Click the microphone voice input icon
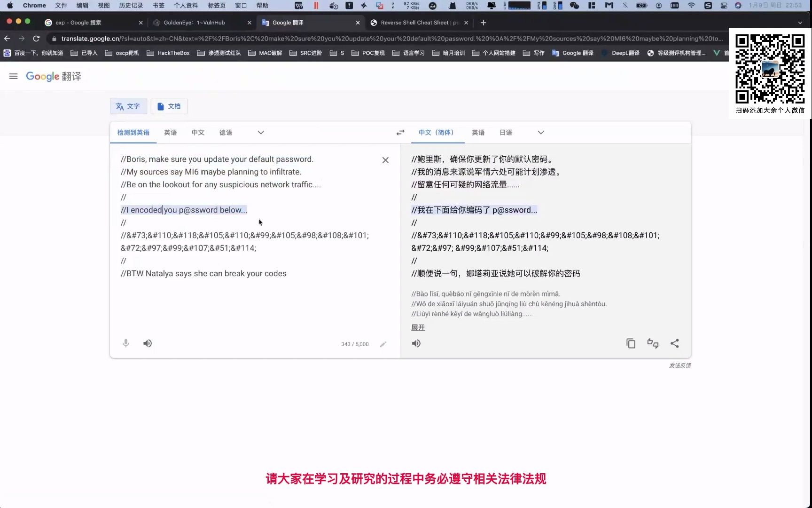 coord(126,343)
